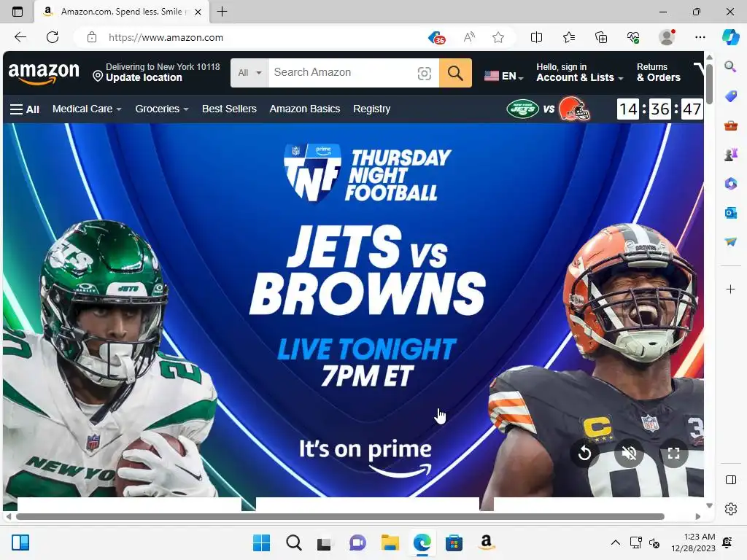Expand the Medical Care menu

[x=87, y=109]
